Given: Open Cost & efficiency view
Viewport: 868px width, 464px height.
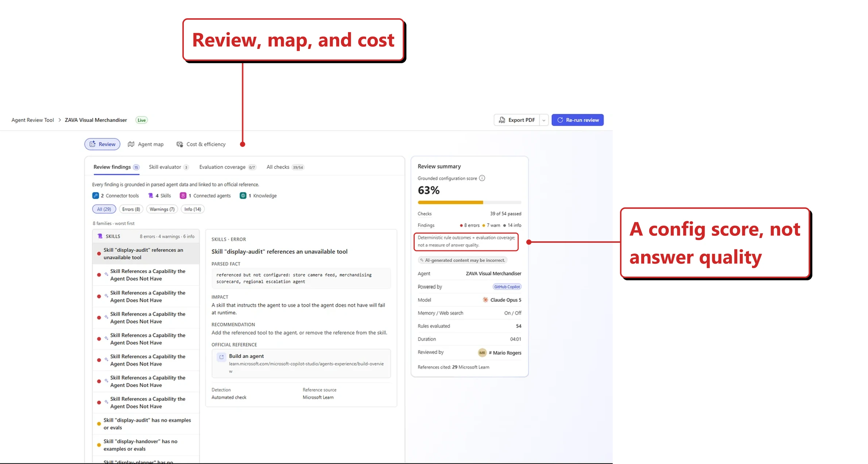Looking at the screenshot, I should click(201, 144).
